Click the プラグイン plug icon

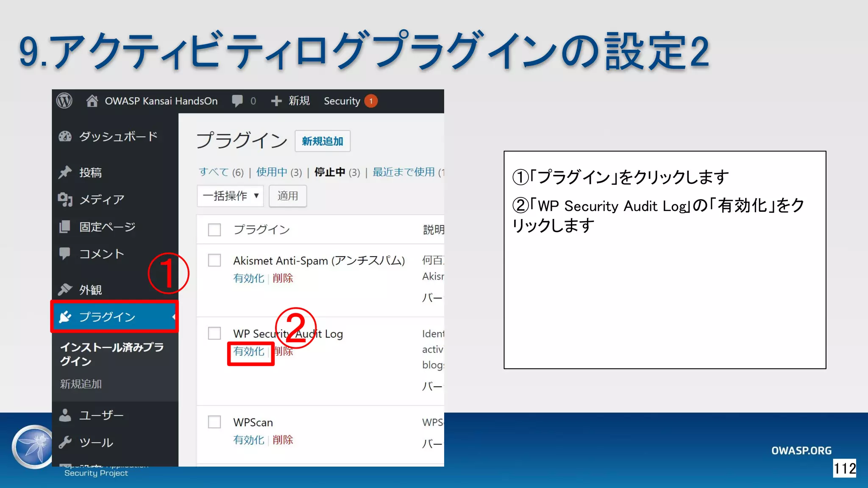pyautogui.click(x=65, y=317)
